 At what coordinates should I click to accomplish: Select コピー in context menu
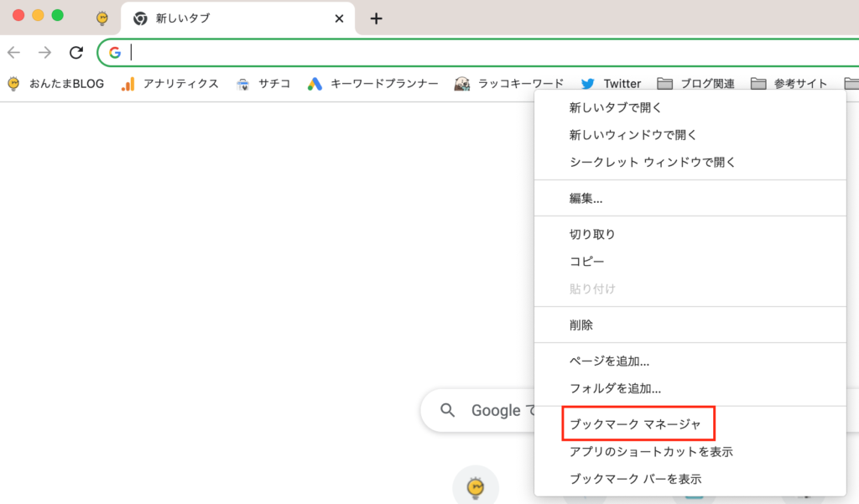click(690, 262)
